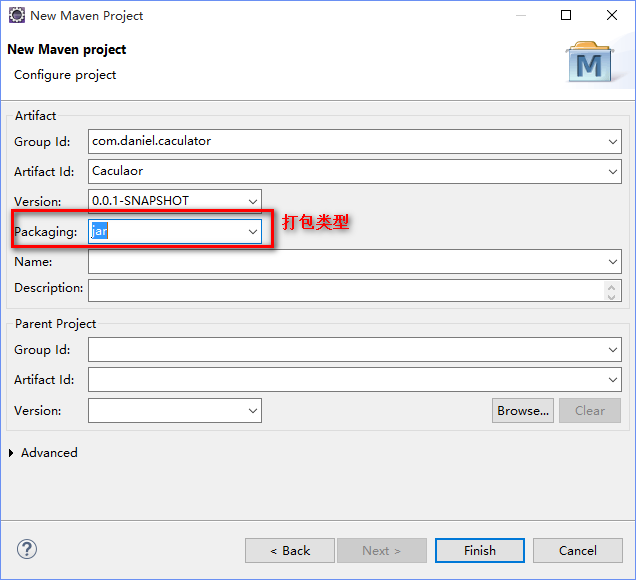Image resolution: width=636 pixels, height=580 pixels.
Task: Click the disabled Clear button
Action: [590, 410]
